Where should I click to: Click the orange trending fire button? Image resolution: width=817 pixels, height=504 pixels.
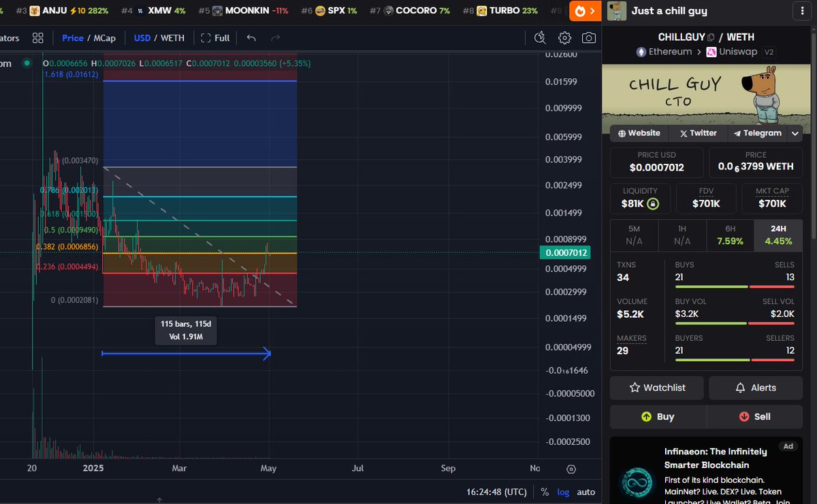585,11
